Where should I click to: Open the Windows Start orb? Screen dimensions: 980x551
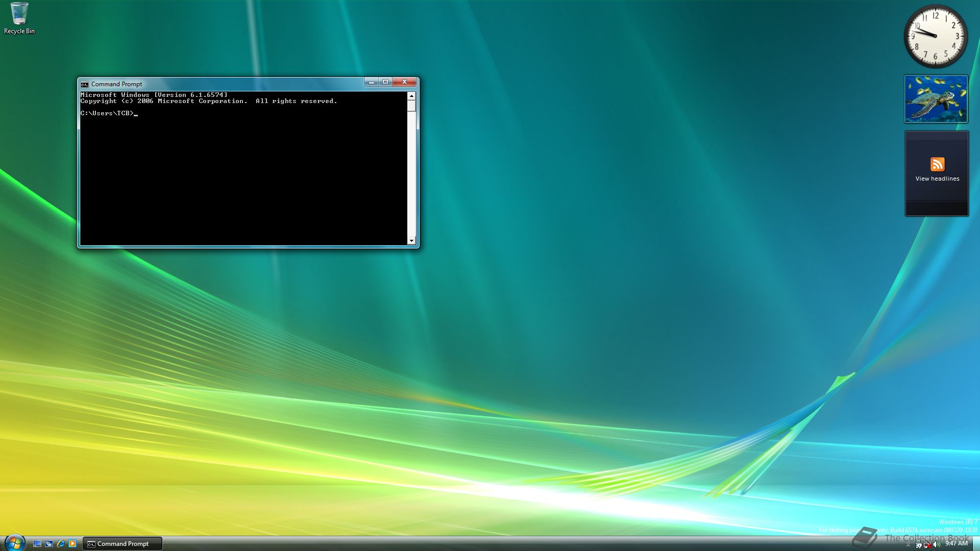(x=14, y=543)
